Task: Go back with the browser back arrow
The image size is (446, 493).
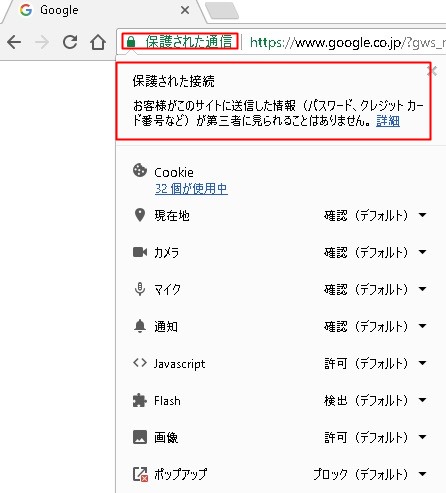Action: (14, 42)
